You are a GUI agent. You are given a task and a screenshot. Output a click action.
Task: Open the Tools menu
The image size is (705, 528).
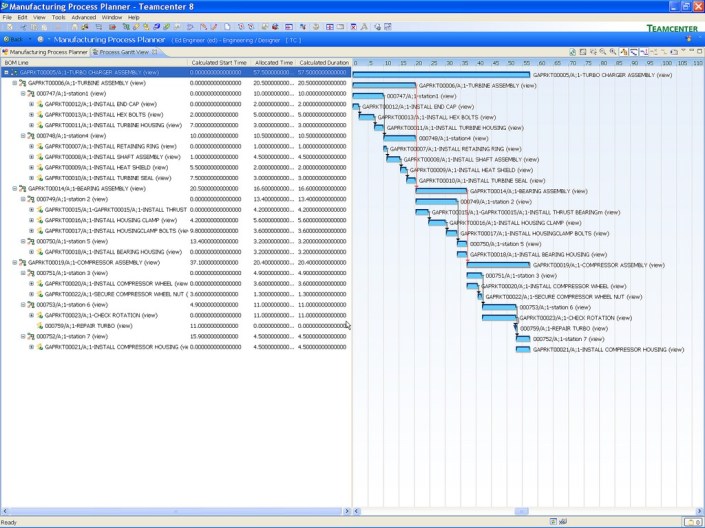[x=58, y=17]
